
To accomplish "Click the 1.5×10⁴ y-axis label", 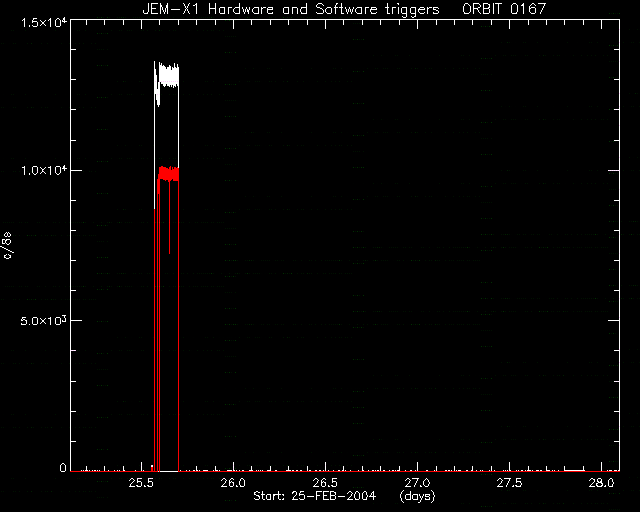I will [x=44, y=22].
